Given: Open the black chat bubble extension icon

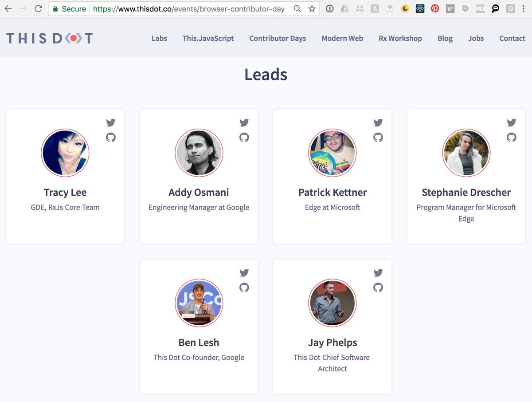Looking at the screenshot, I should point(495,8).
